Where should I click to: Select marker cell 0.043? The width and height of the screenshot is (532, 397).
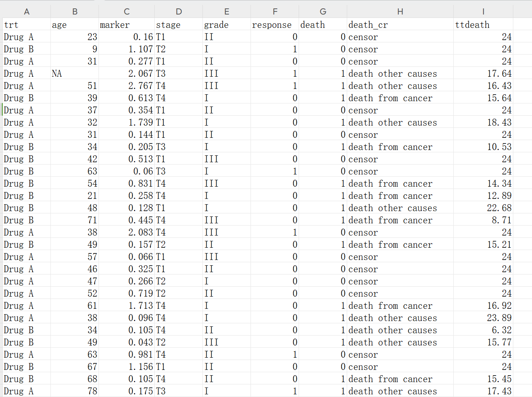tap(126, 342)
